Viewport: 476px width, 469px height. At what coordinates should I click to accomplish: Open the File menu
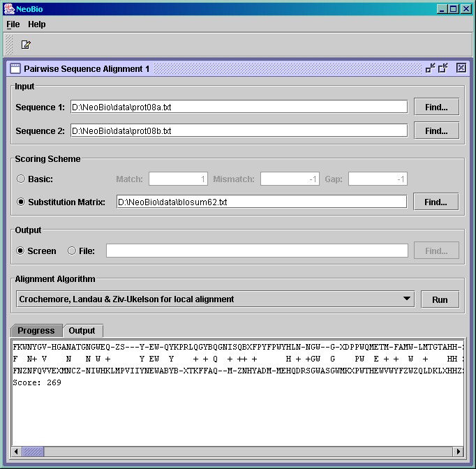click(13, 24)
